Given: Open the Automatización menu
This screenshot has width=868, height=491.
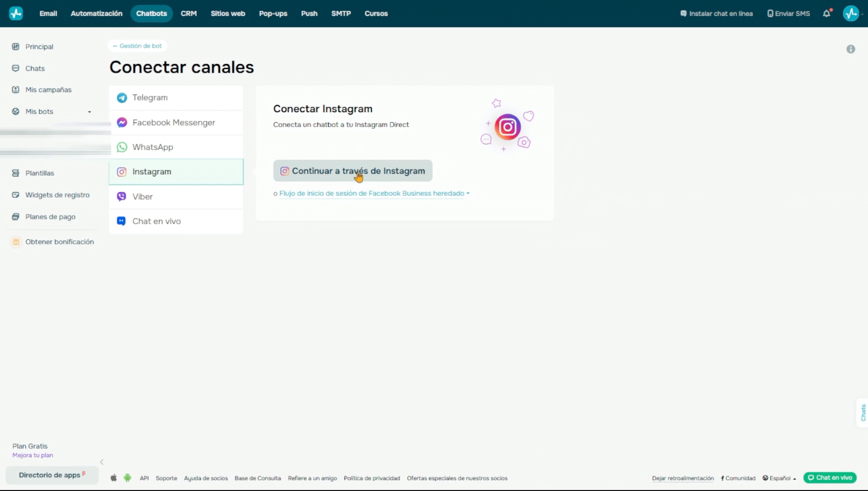Looking at the screenshot, I should 96,13.
